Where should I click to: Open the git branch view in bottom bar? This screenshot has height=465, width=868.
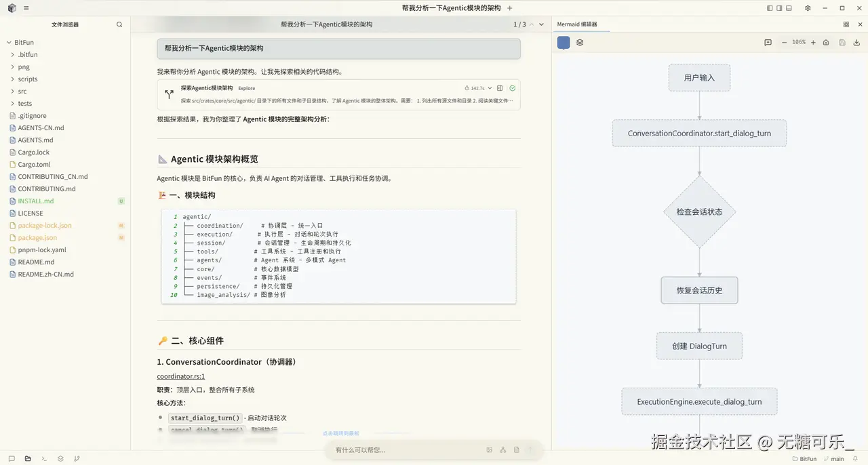pos(77,459)
